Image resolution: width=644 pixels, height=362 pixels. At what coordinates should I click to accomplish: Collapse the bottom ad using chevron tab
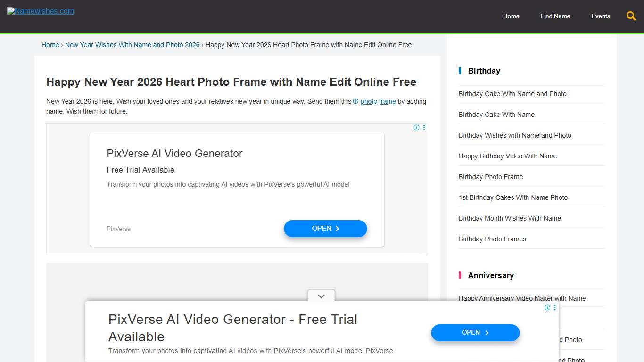point(321,296)
